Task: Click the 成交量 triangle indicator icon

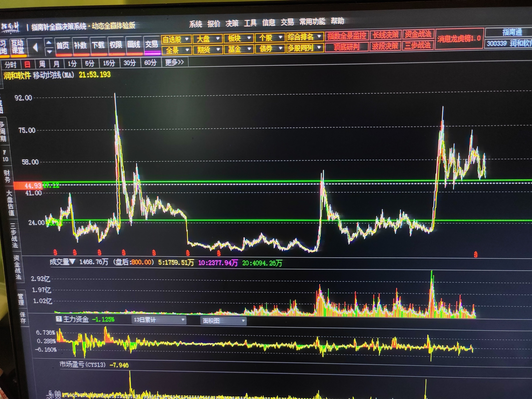Action: click(72, 261)
